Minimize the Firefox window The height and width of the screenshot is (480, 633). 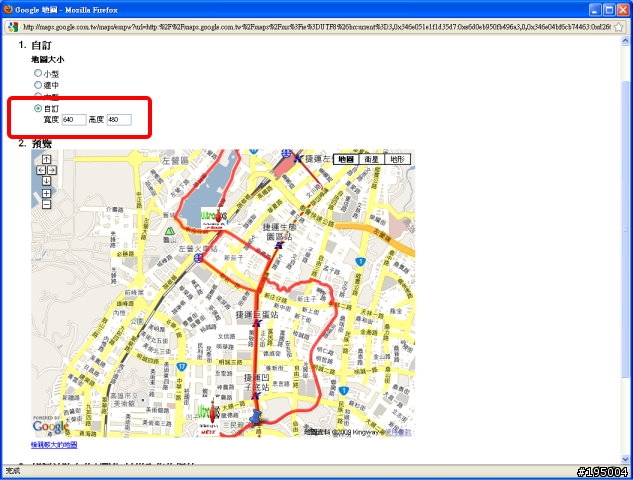click(x=595, y=10)
